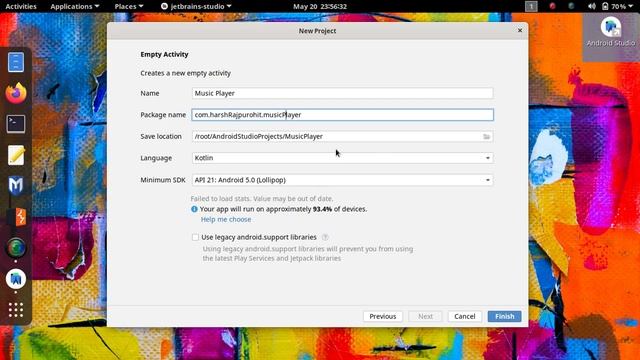Open the jetbrains-studio app menu
Viewport: 640px width, 360px height.
196,6
